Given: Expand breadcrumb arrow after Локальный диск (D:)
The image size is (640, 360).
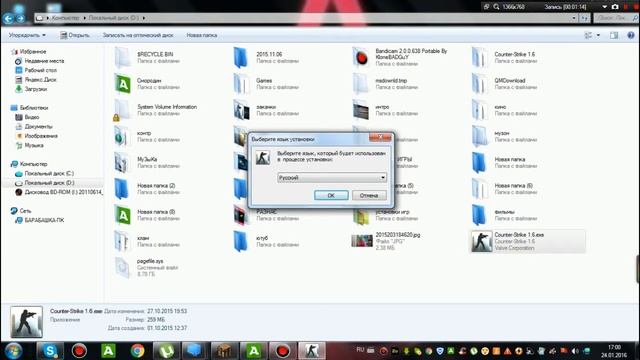Looking at the screenshot, I should coord(144,18).
